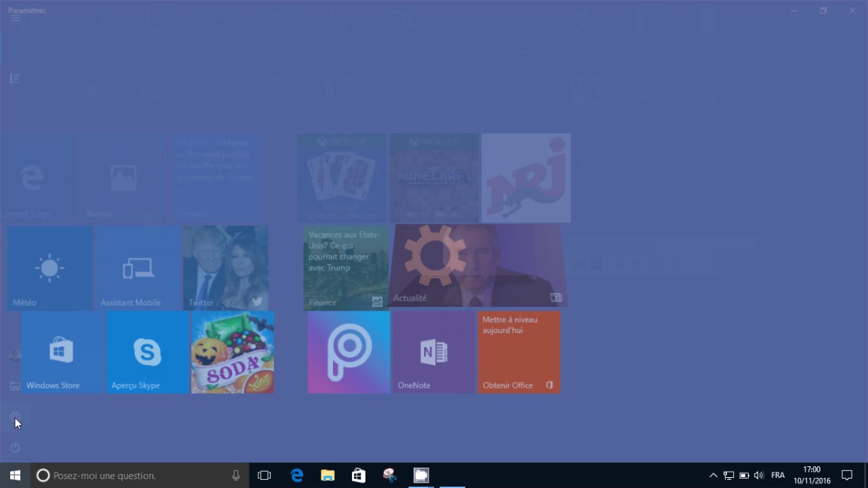This screenshot has width=868, height=488.
Task: Click the battery tray icon
Action: click(x=744, y=475)
